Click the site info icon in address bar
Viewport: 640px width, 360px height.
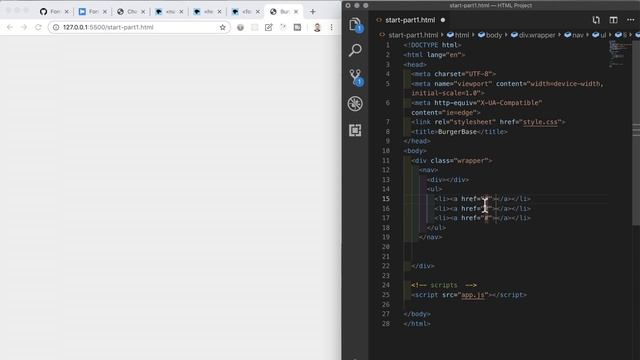[56, 27]
